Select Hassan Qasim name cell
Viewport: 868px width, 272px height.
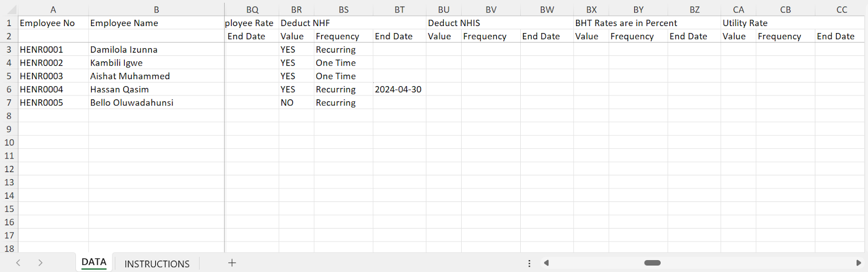[x=156, y=89]
